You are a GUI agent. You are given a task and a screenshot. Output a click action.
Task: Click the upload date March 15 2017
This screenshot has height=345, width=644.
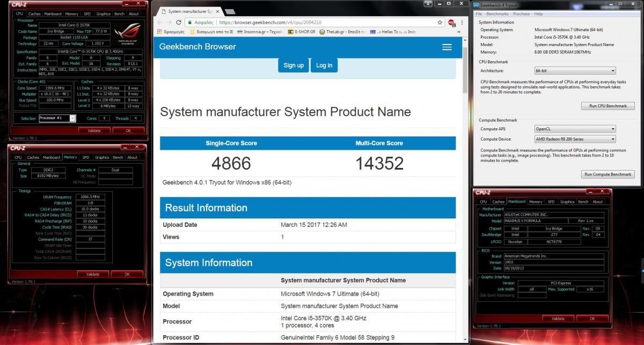tap(314, 225)
